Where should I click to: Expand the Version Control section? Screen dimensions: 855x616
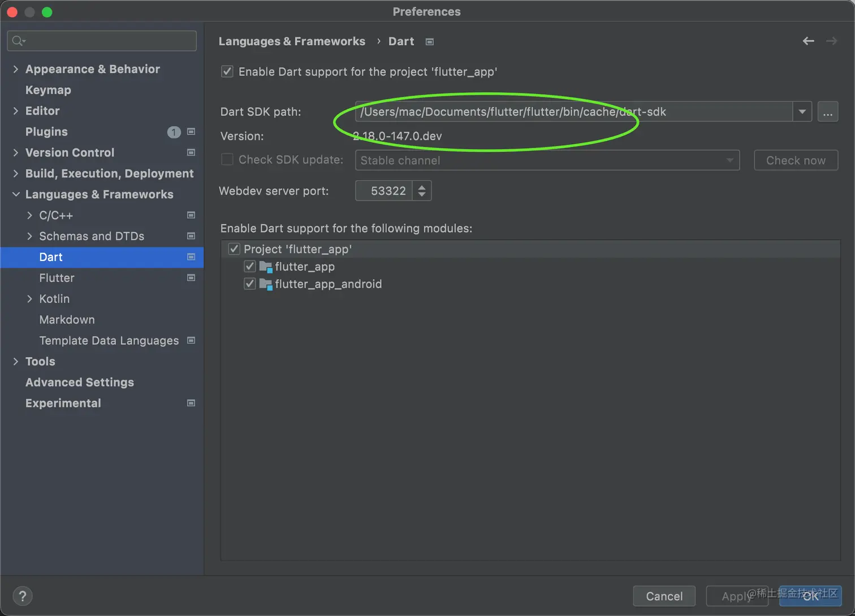(x=16, y=153)
